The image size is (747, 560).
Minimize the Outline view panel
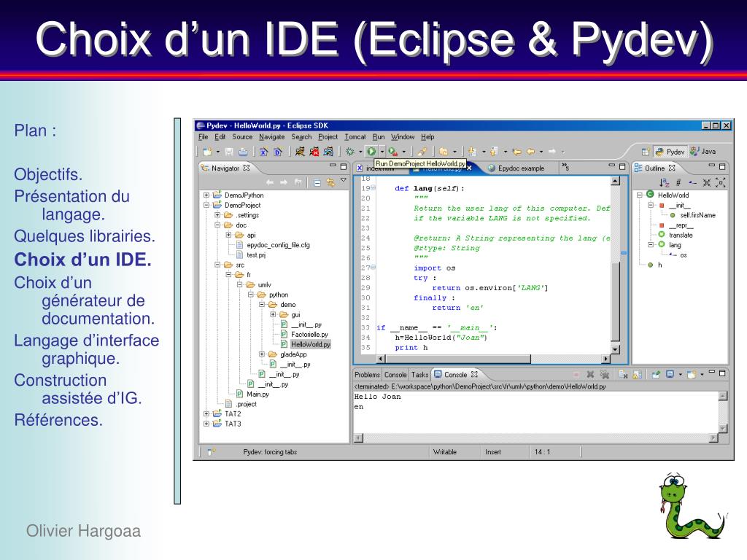(x=711, y=167)
